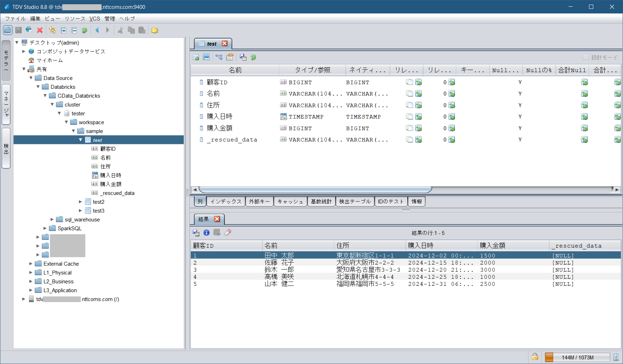
Task: Click the forward arrow icon in toolbar
Action: coord(108,30)
